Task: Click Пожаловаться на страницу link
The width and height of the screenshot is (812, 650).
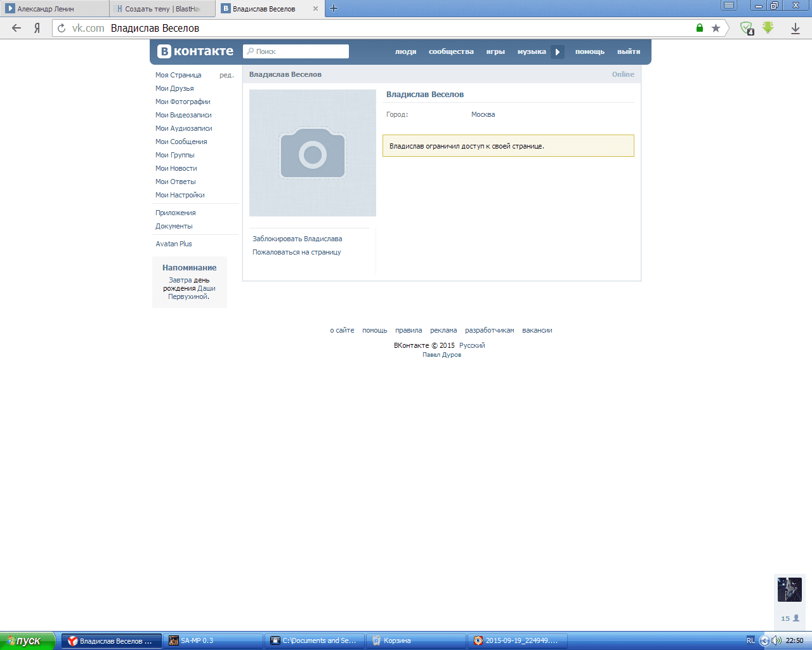Action: pyautogui.click(x=296, y=252)
